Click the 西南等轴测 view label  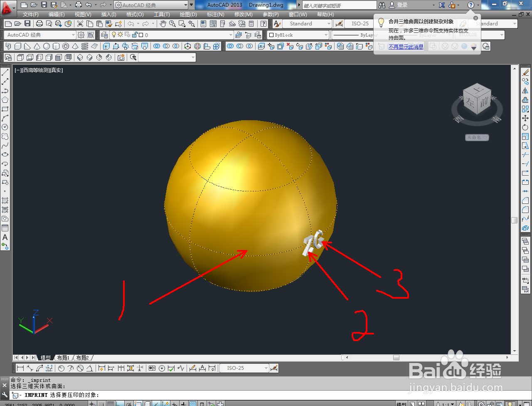click(35, 70)
